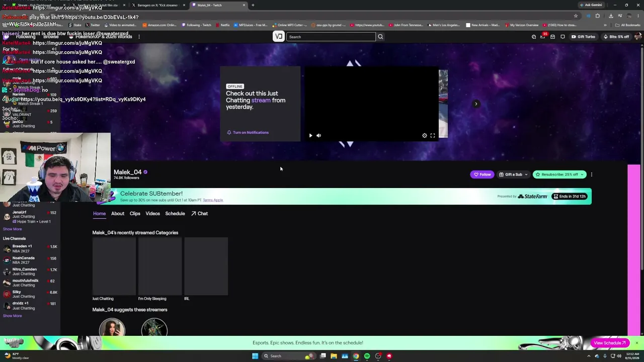The height and width of the screenshot is (362, 644).
Task: Open the Videos tab
Action: click(152, 214)
